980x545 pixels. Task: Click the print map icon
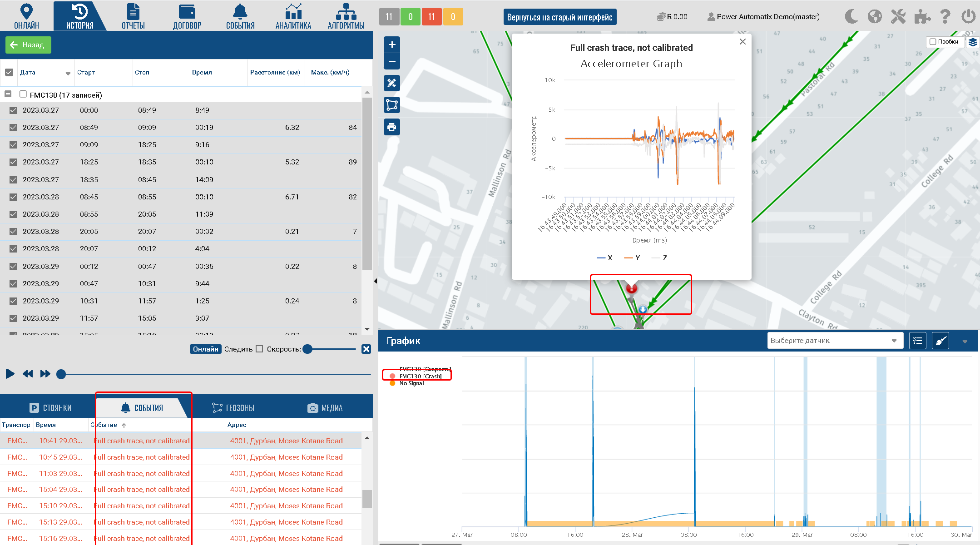[392, 127]
